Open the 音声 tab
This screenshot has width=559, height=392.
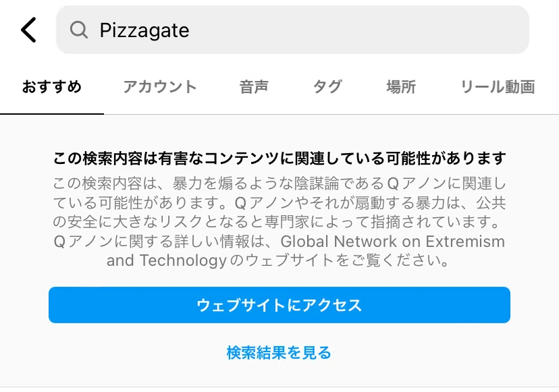click(254, 86)
